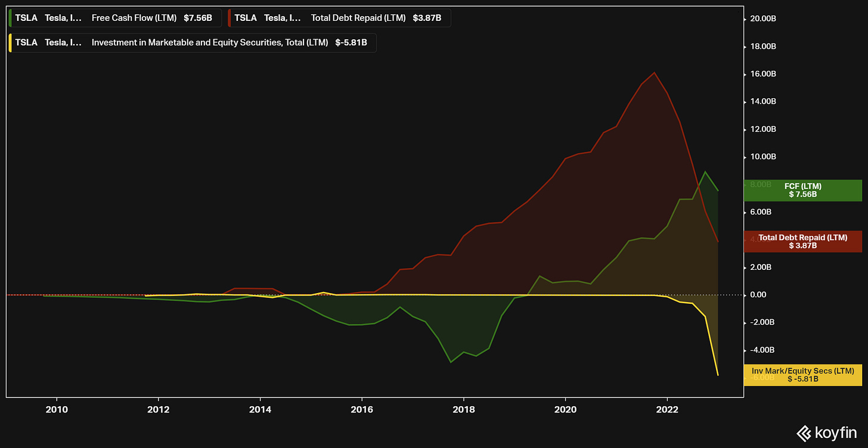Click the 0.00 value on the y-axis
Screen dimensions: 868x448
[x=758, y=295]
